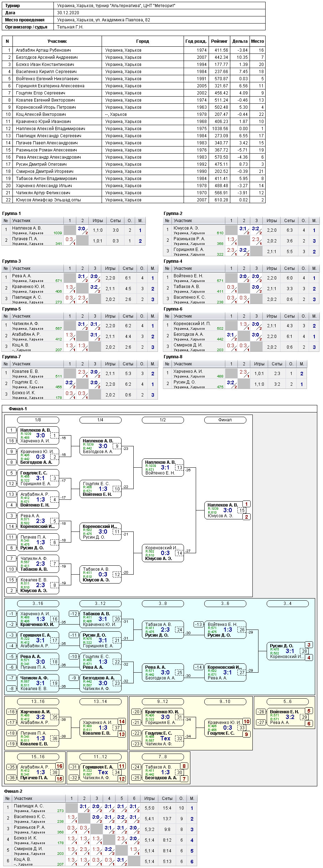Click the organizer name Тельная Г.Н.
The image size is (323, 868).
pyautogui.click(x=70, y=27)
